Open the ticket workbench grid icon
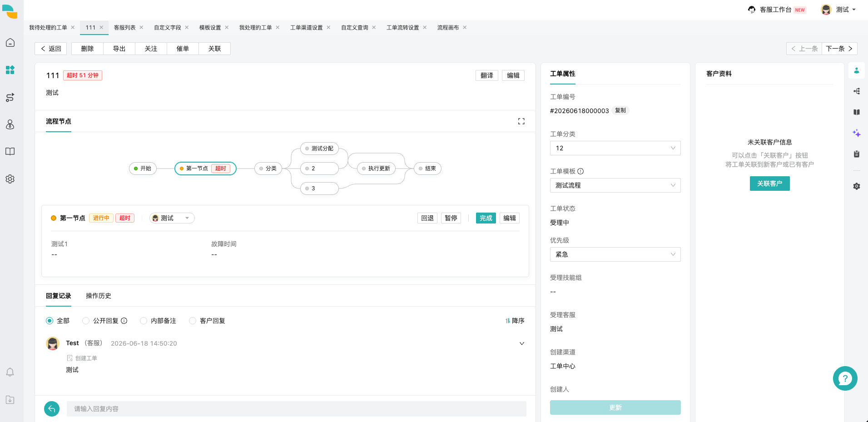Image resolution: width=868 pixels, height=422 pixels. point(10,70)
